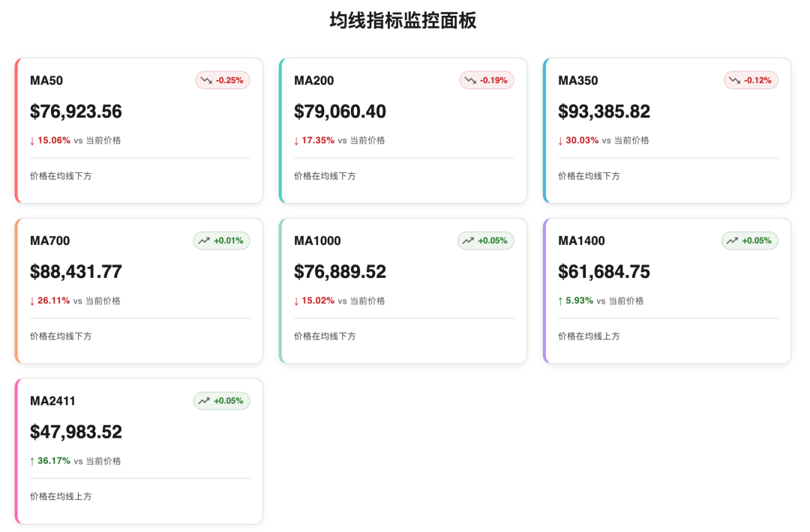This screenshot has width=810, height=532.
Task: Click the red down arrow beside 15.06%
Action: [32, 141]
